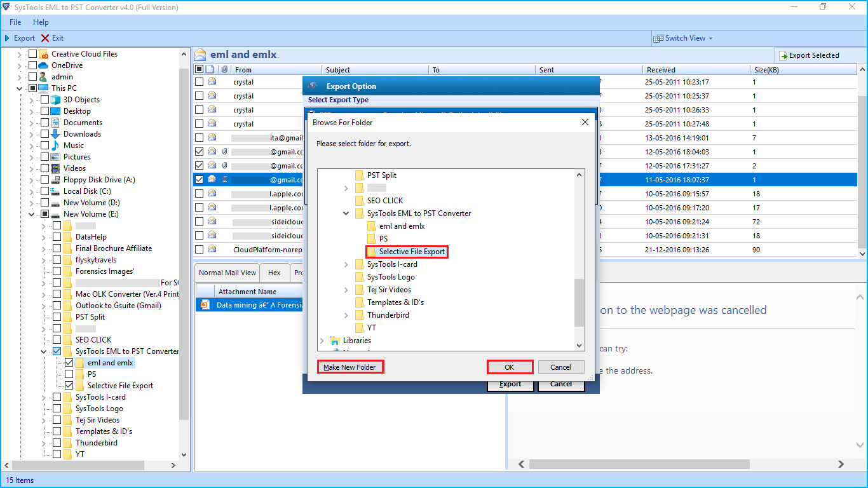The width and height of the screenshot is (868, 488).
Task: Click the PowerPoint file icon of Data mining attachment
Action: (205, 305)
